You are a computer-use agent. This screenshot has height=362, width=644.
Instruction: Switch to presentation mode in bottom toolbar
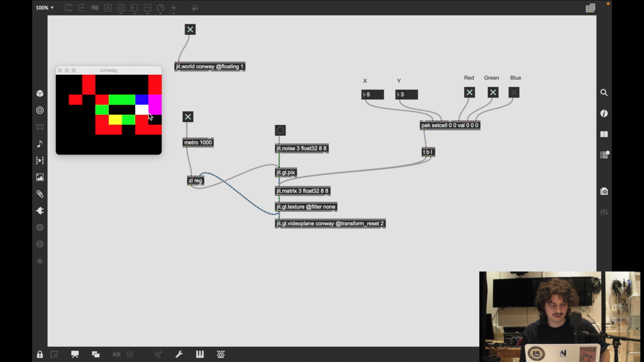[75, 354]
